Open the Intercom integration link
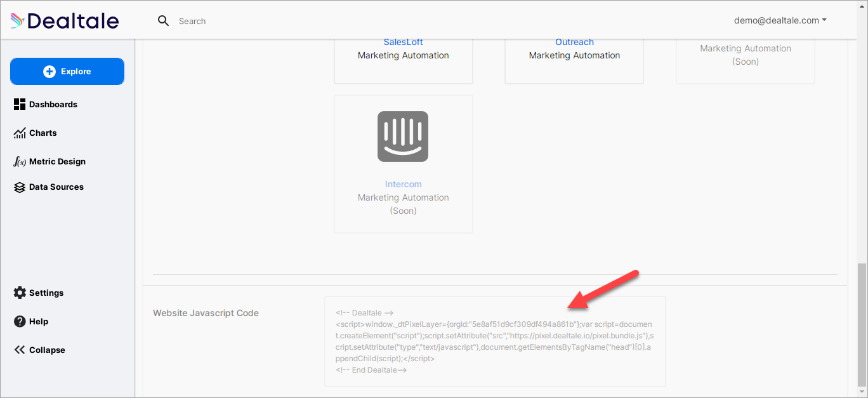The height and width of the screenshot is (398, 868). click(x=403, y=184)
